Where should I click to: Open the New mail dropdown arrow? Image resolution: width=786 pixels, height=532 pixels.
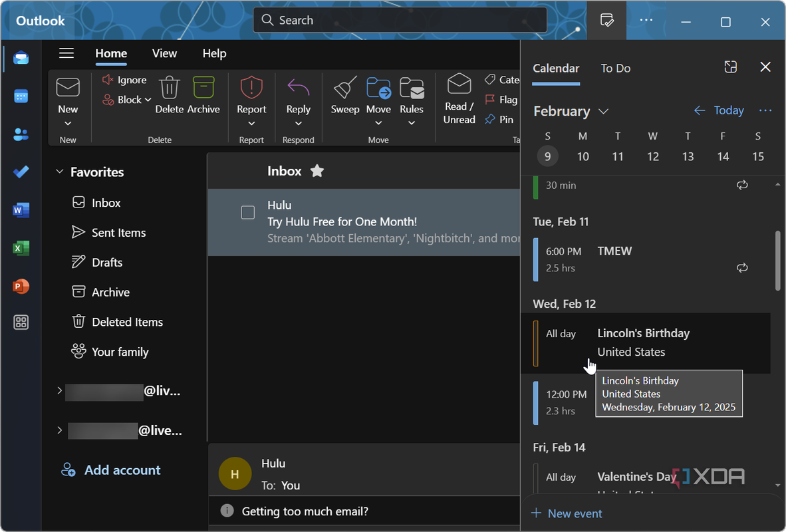tap(68, 124)
